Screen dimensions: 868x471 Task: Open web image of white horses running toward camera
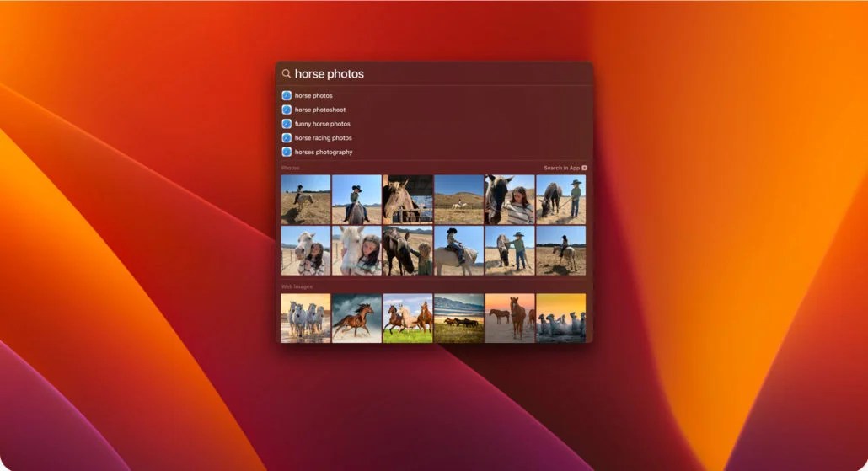click(x=306, y=318)
